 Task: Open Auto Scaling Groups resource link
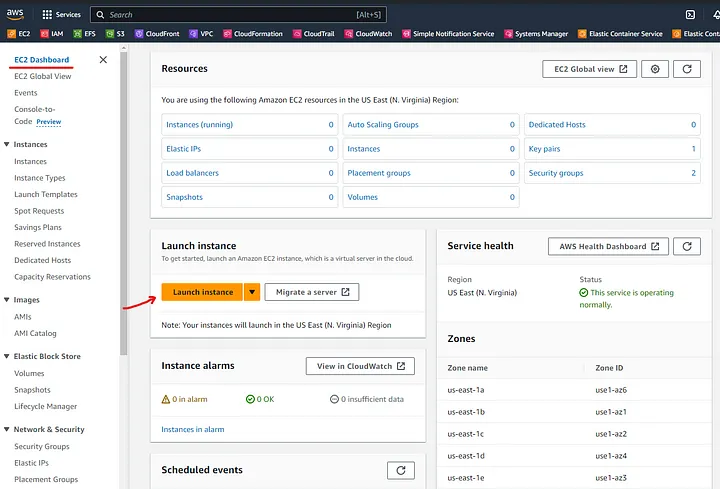click(x=383, y=124)
